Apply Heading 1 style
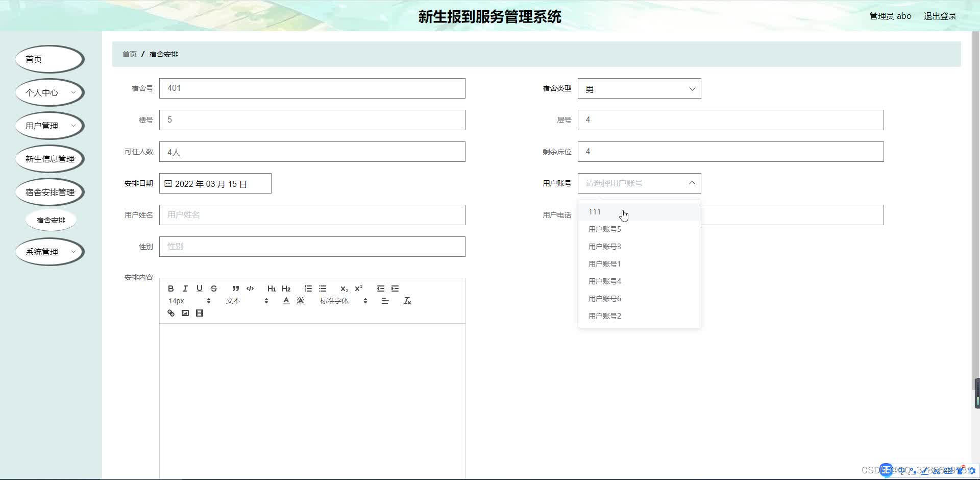The width and height of the screenshot is (980, 480). click(272, 289)
